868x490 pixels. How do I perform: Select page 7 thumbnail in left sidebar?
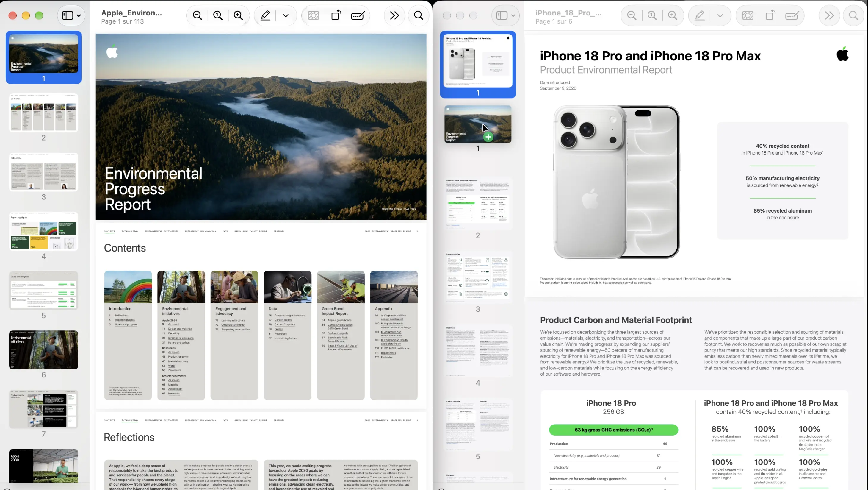point(43,409)
